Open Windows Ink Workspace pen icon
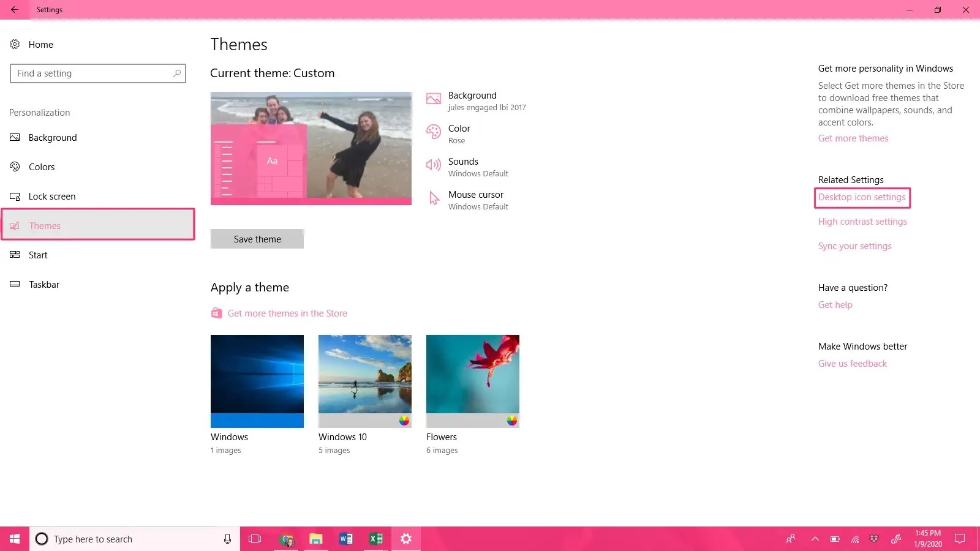The width and height of the screenshot is (980, 551). pyautogui.click(x=896, y=539)
